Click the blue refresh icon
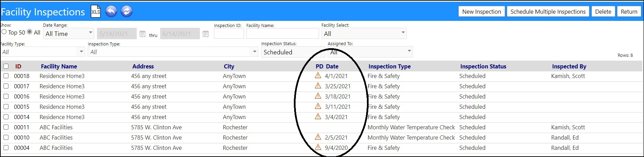Screen dimensions: 644x157 [127, 12]
